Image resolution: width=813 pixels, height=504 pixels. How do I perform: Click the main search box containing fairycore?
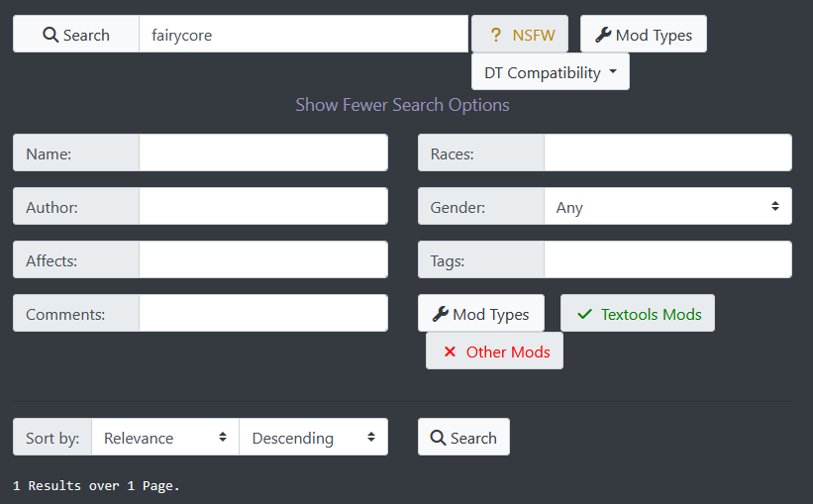[x=303, y=34]
